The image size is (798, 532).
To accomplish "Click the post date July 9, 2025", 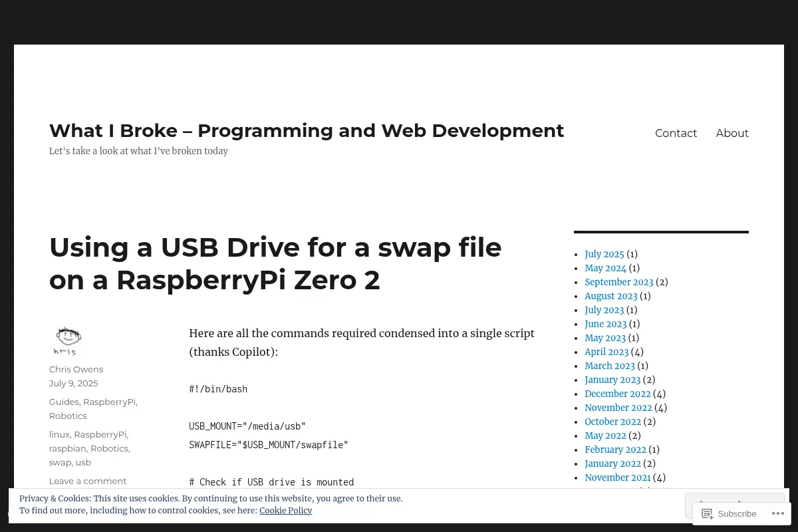I will [73, 383].
